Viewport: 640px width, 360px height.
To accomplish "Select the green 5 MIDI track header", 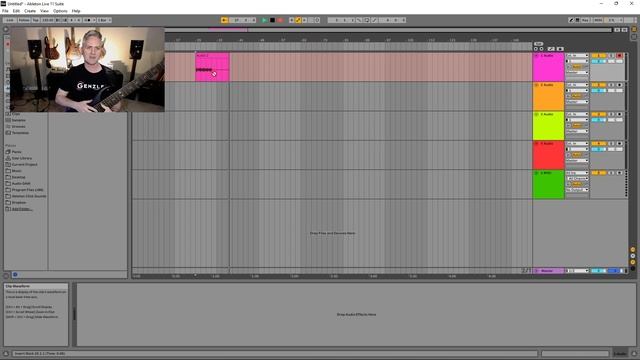I will click(x=548, y=185).
